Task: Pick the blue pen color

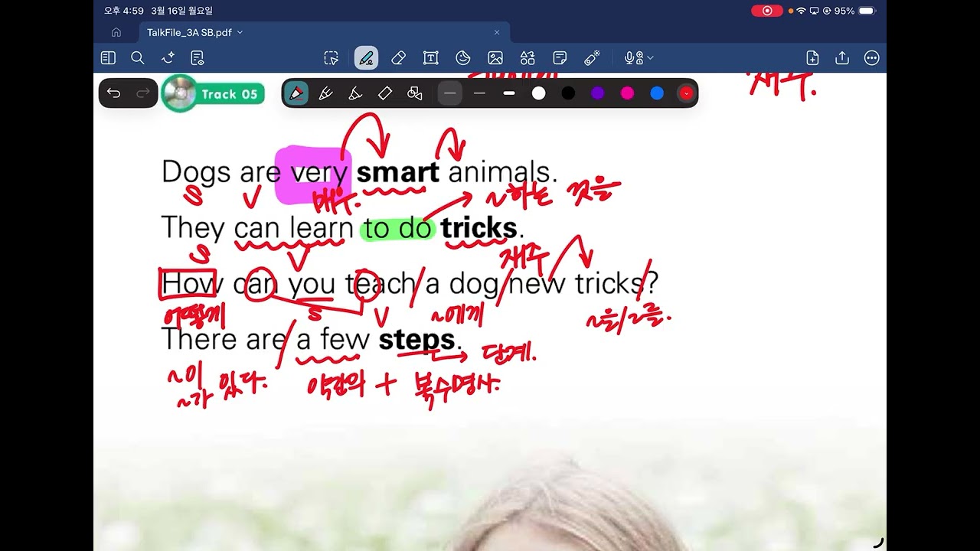Action: [657, 93]
